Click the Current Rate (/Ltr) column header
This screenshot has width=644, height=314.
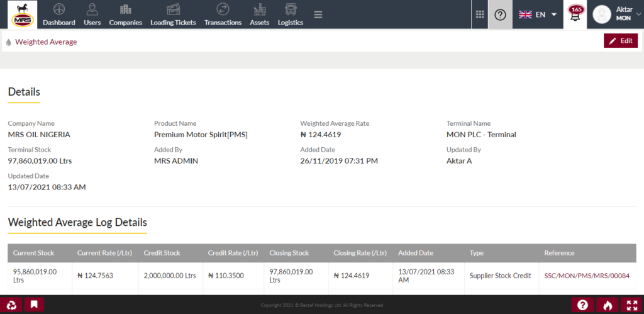104,253
